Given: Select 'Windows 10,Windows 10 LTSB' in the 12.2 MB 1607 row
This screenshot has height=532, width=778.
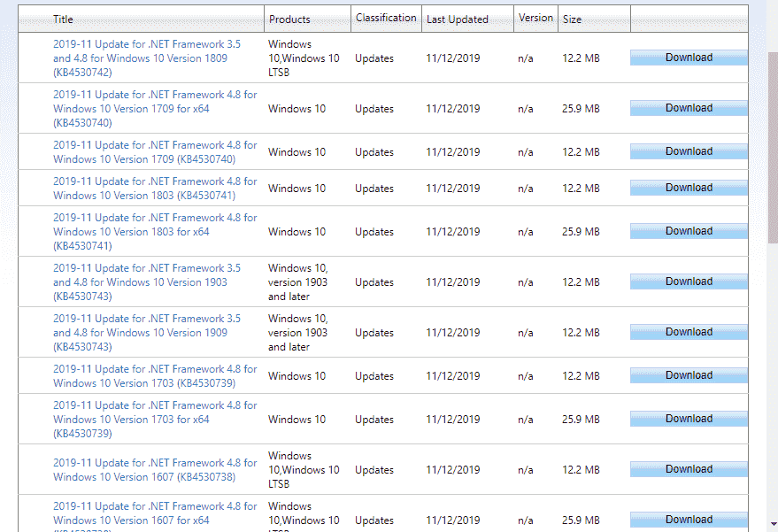Looking at the screenshot, I should click(304, 469).
